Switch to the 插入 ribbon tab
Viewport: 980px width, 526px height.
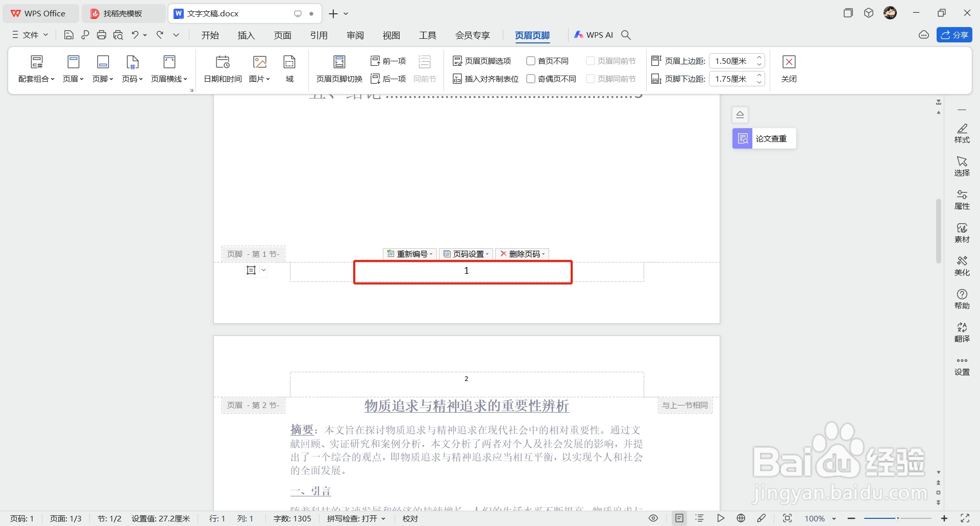pos(246,35)
